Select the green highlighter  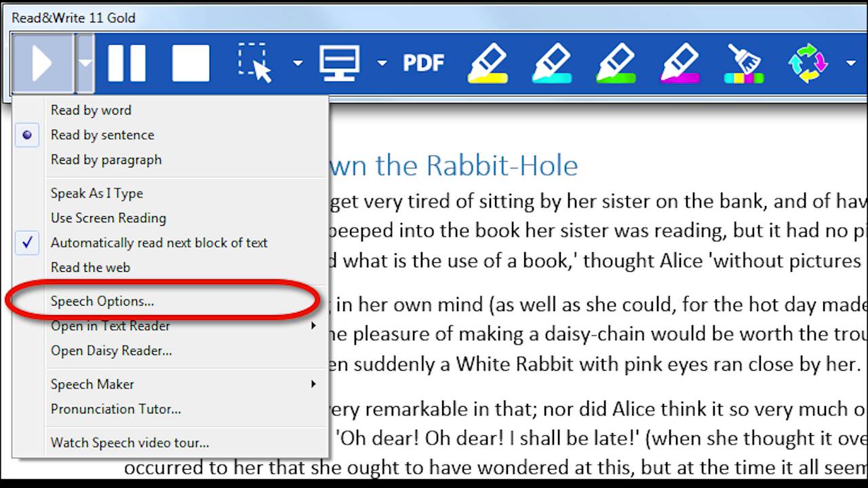(x=616, y=63)
